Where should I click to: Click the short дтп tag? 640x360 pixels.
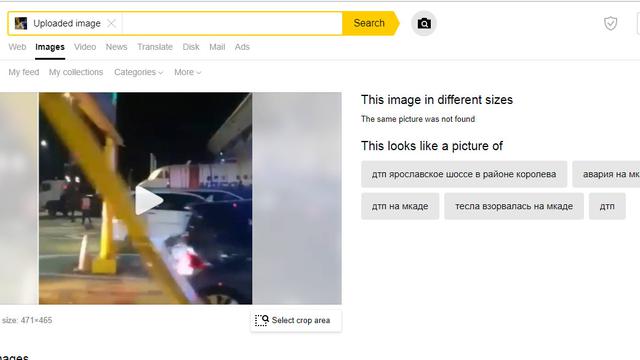coord(607,207)
